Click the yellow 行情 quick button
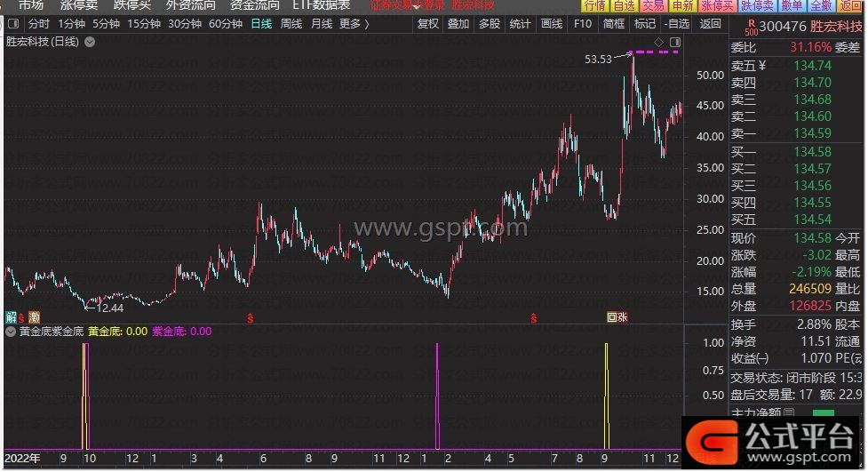This screenshot has width=868, height=472. (595, 5)
